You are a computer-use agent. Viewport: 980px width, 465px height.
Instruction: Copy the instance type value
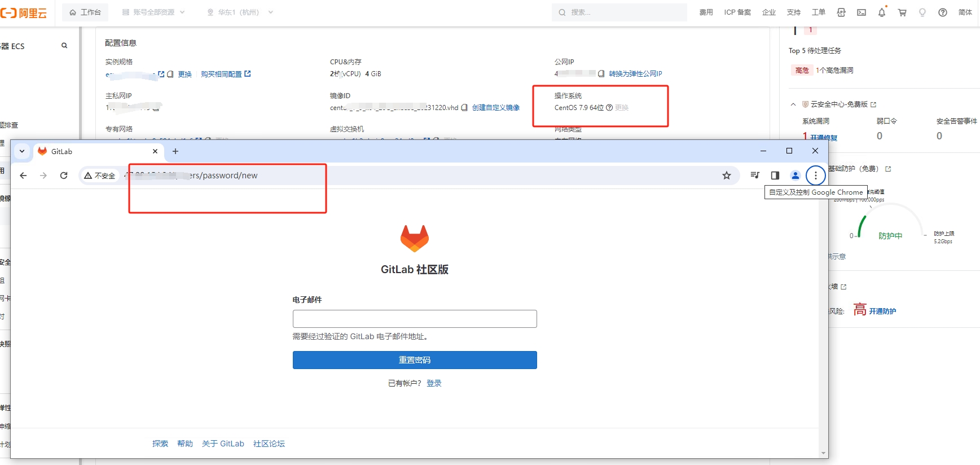170,74
